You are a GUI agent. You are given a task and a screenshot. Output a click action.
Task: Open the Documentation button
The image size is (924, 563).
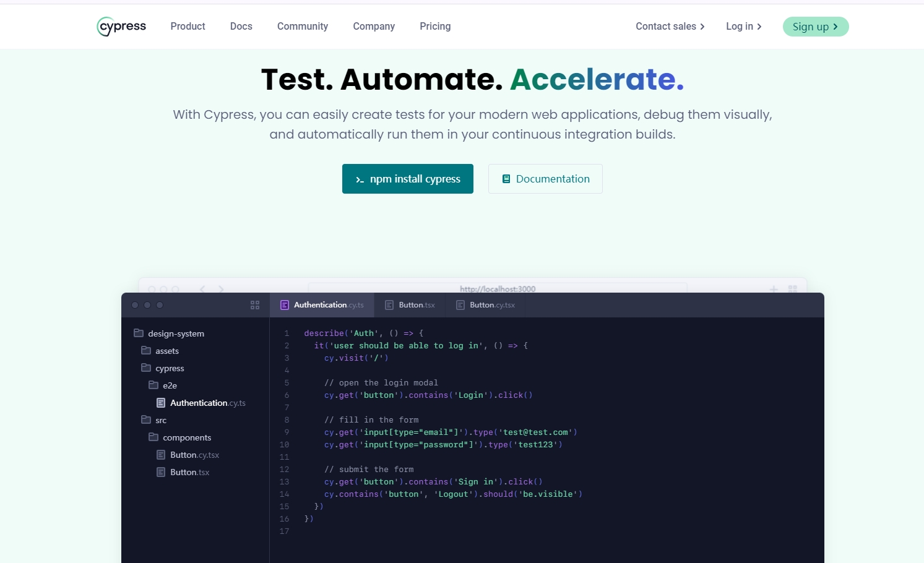tap(545, 179)
